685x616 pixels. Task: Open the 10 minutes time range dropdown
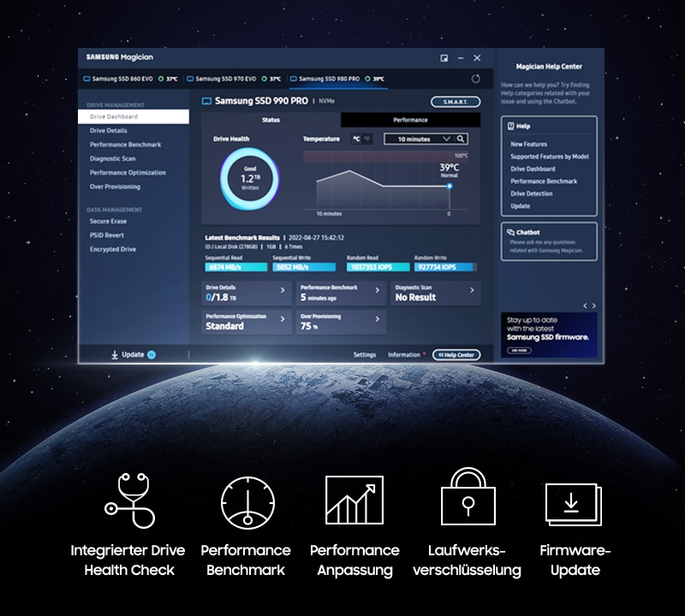pos(420,139)
